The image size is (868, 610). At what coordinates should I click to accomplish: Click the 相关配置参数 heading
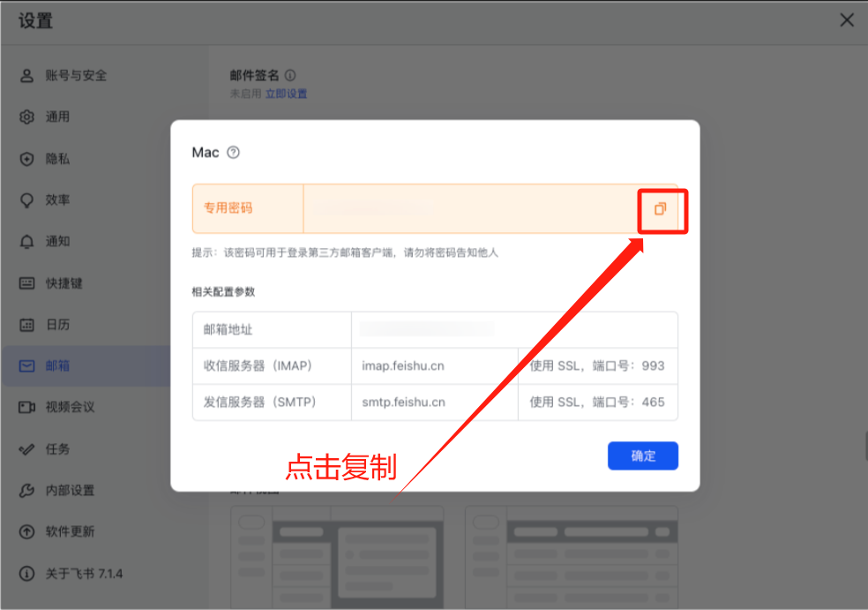tap(223, 291)
